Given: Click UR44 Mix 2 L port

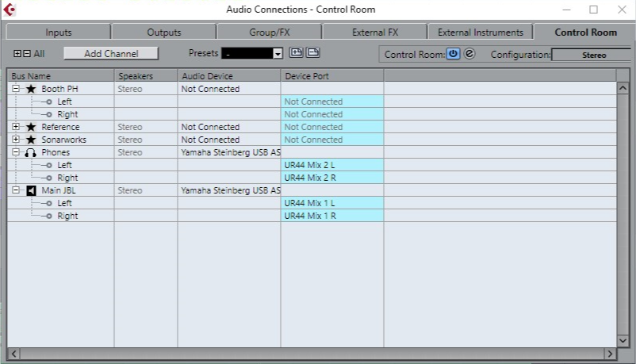Looking at the screenshot, I should (331, 165).
